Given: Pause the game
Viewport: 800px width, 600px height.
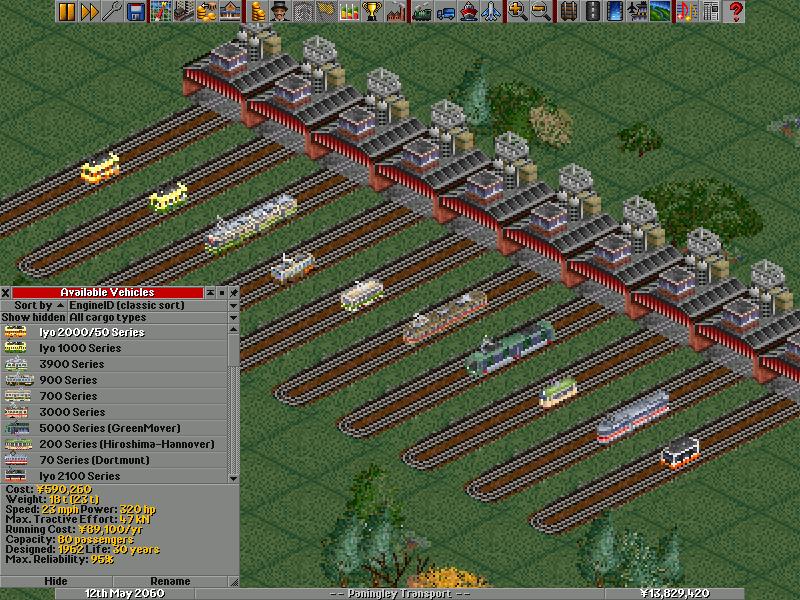Looking at the screenshot, I should click(67, 11).
